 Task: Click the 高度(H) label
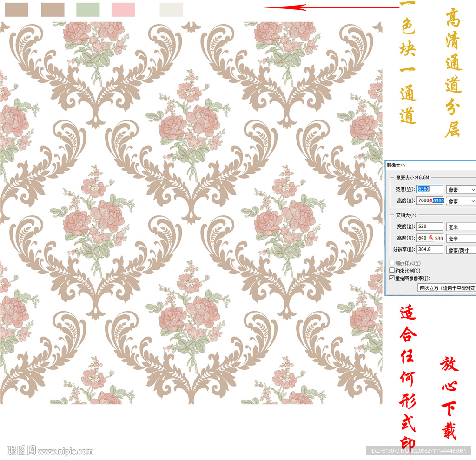(x=405, y=200)
